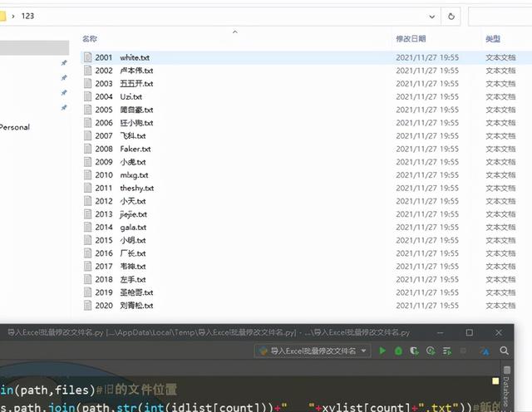This screenshot has height=412, width=532.
Task: Click 文本文档 type cell of file 2020
Action: pos(500,306)
